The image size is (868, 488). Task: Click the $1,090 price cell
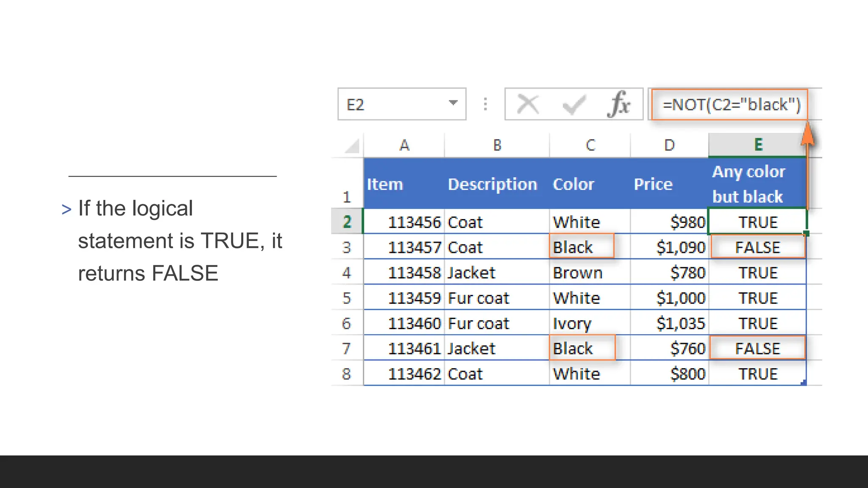click(670, 247)
